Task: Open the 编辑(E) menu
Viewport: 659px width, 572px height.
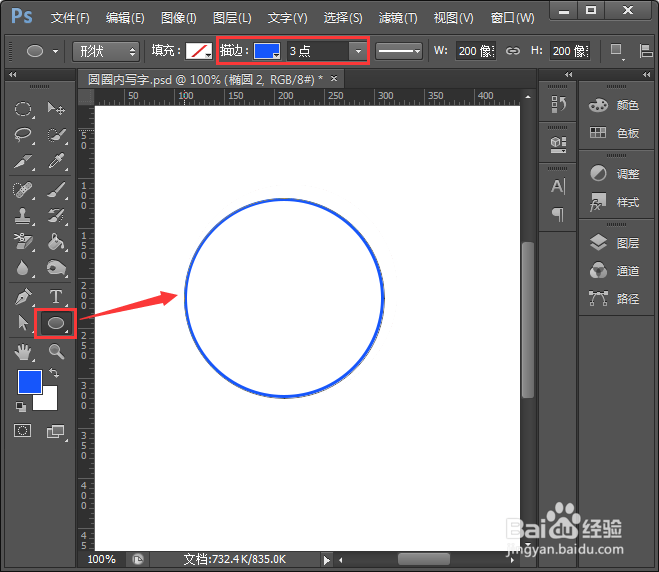Action: pyautogui.click(x=125, y=18)
